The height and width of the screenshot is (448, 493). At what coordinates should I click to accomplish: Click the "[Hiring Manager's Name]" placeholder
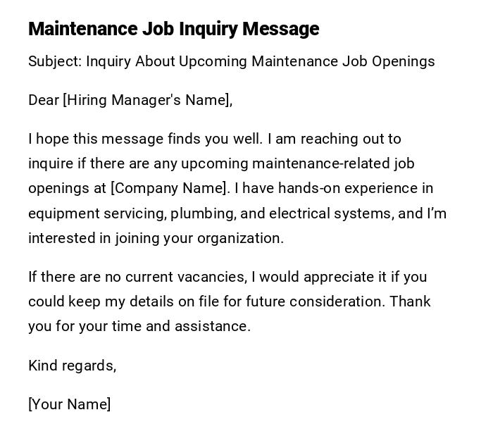[146, 100]
